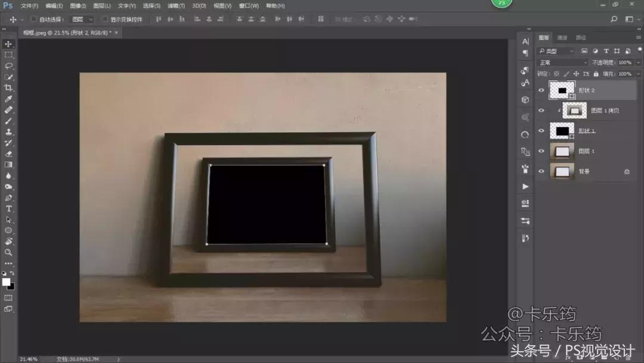Open the Move tool preset picker arrow
This screenshot has height=363, width=644.
pyautogui.click(x=22, y=19)
